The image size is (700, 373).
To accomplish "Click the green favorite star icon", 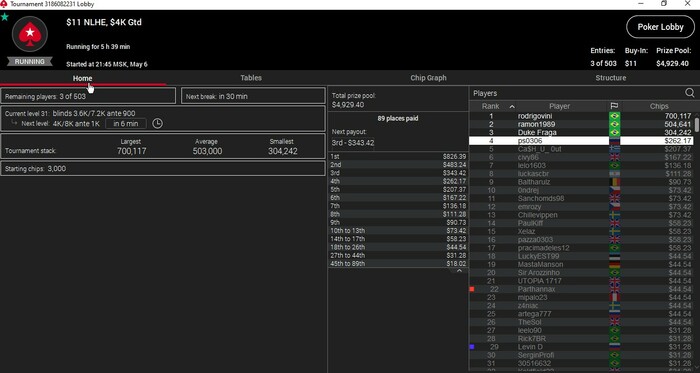I will tap(4, 17).
